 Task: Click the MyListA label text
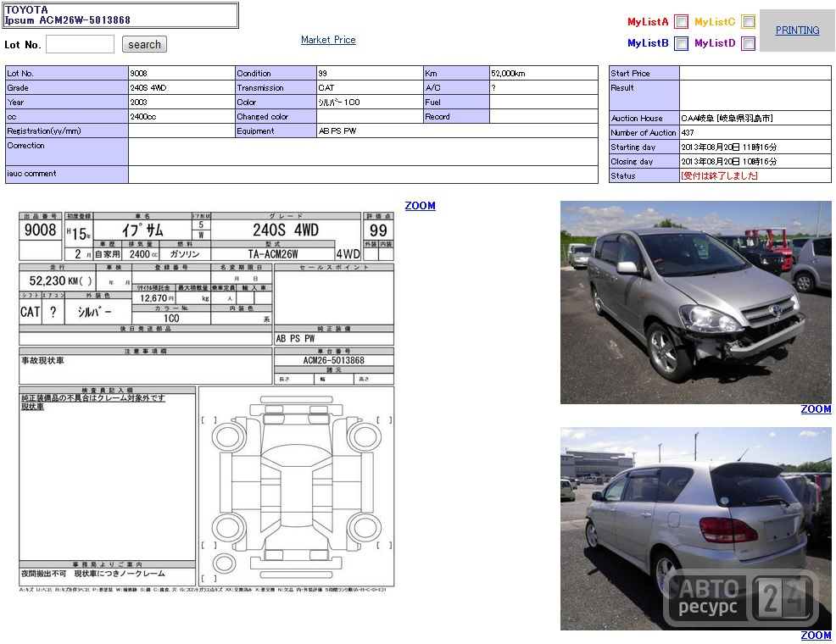click(x=648, y=22)
